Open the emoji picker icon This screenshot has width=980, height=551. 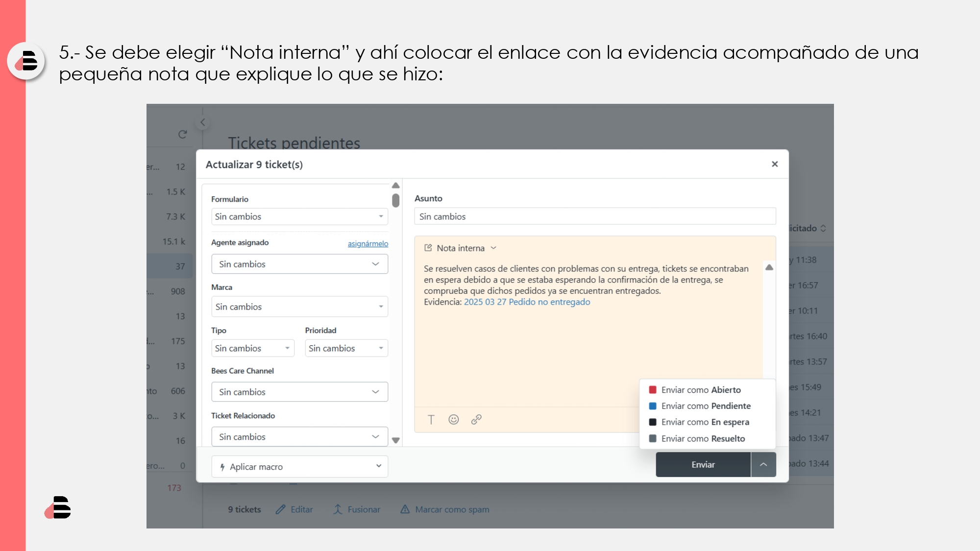pos(454,419)
